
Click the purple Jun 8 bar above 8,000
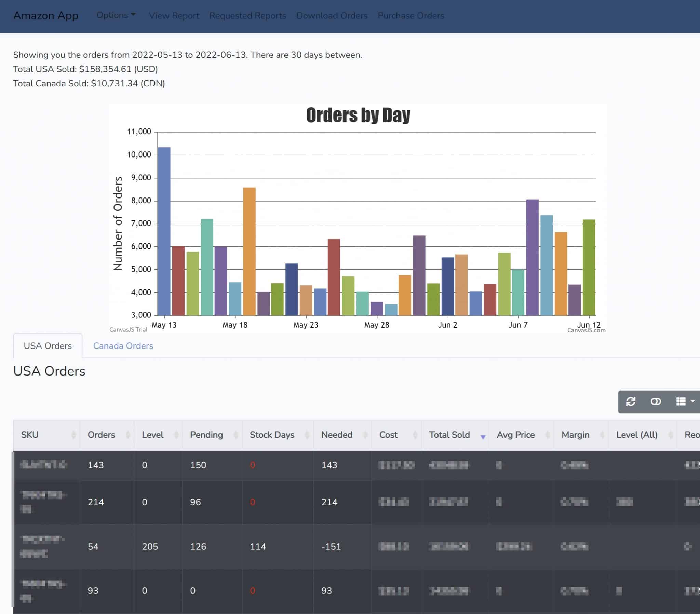click(532, 257)
